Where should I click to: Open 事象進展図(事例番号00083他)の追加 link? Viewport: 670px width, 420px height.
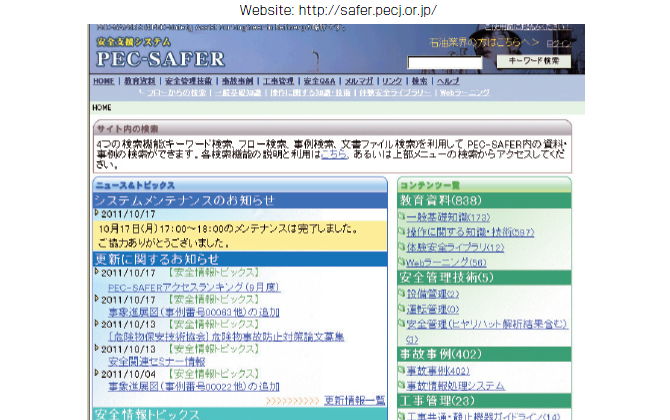(194, 312)
